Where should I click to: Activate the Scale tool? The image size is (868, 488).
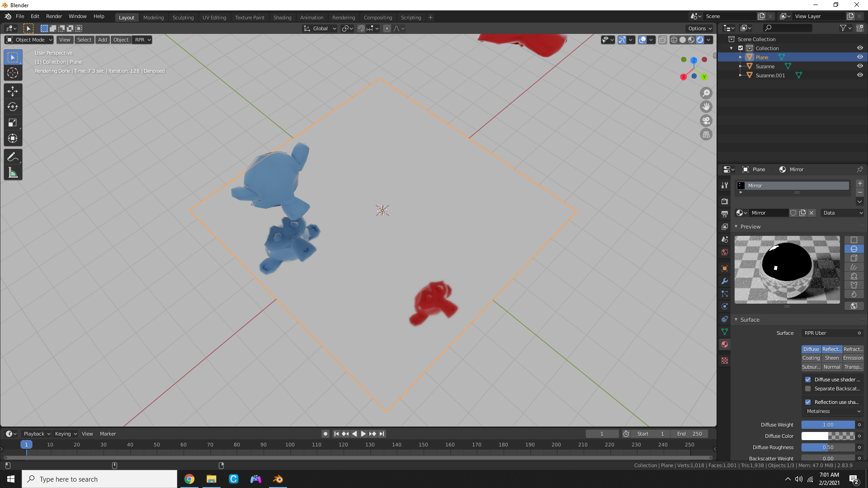point(13,122)
